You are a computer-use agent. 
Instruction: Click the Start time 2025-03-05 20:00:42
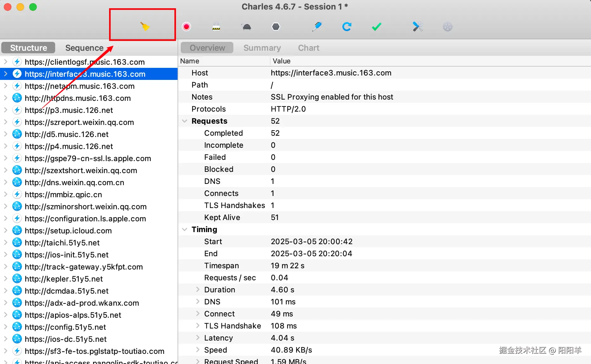tap(312, 241)
